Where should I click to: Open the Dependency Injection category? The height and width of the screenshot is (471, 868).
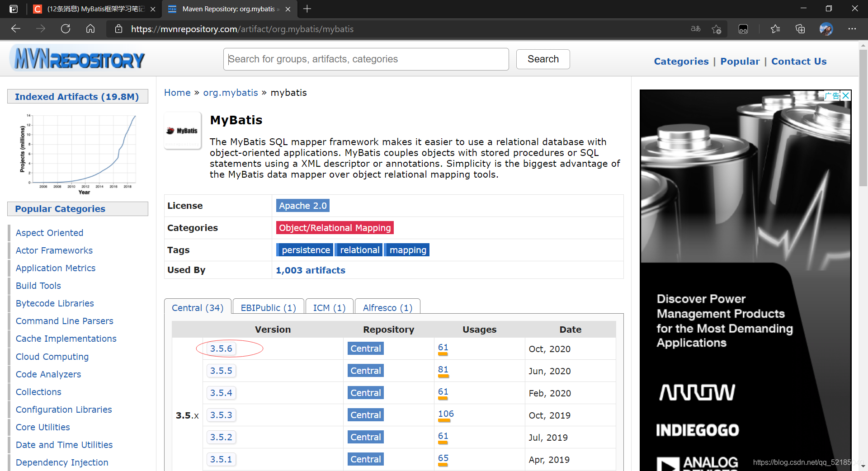[x=62, y=462]
